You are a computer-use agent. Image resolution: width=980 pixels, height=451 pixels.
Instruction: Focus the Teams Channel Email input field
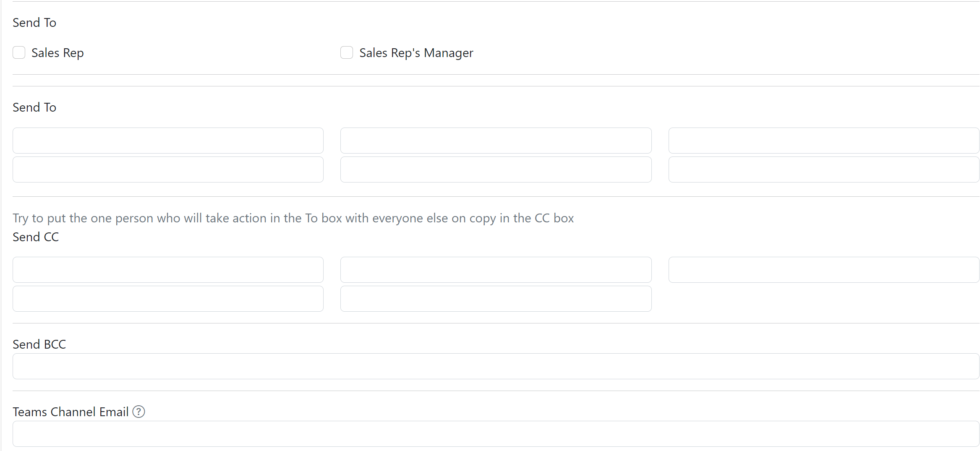pos(496,434)
